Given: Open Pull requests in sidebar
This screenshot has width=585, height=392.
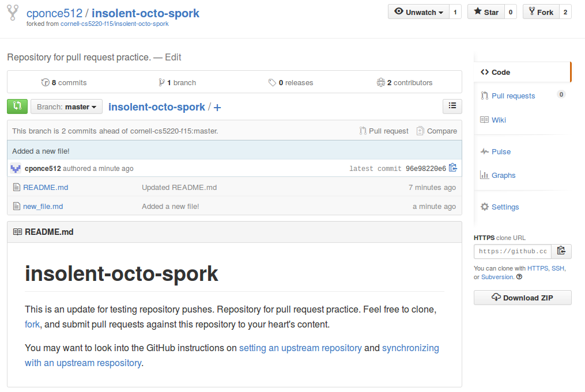Looking at the screenshot, I should (x=513, y=96).
